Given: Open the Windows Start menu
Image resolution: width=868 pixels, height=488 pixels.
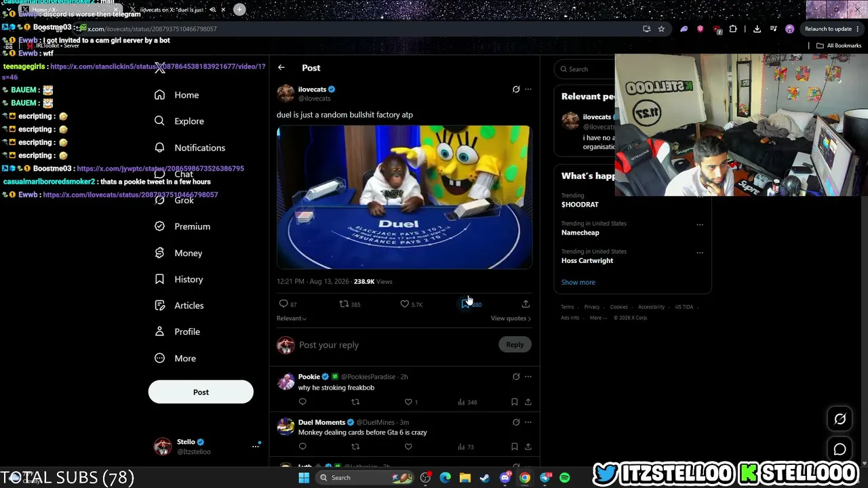Looking at the screenshot, I should (304, 478).
